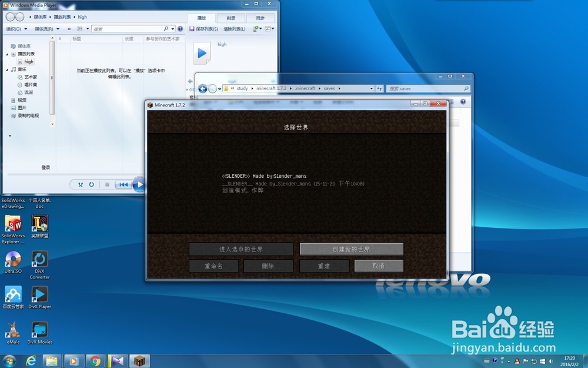Click the Explorer window back button
Viewport: 588px width, 368px height.
(x=202, y=89)
